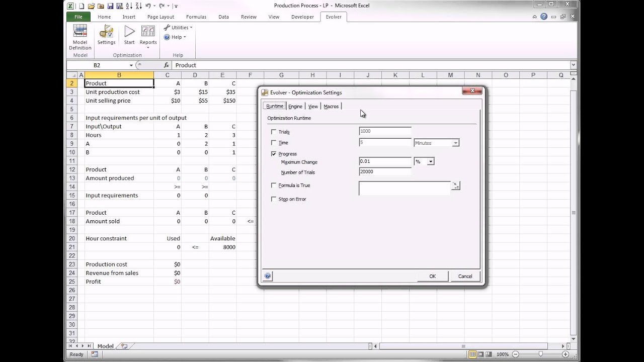Click the vertical scrollbar down arrow
The image size is (644, 362).
573,338
